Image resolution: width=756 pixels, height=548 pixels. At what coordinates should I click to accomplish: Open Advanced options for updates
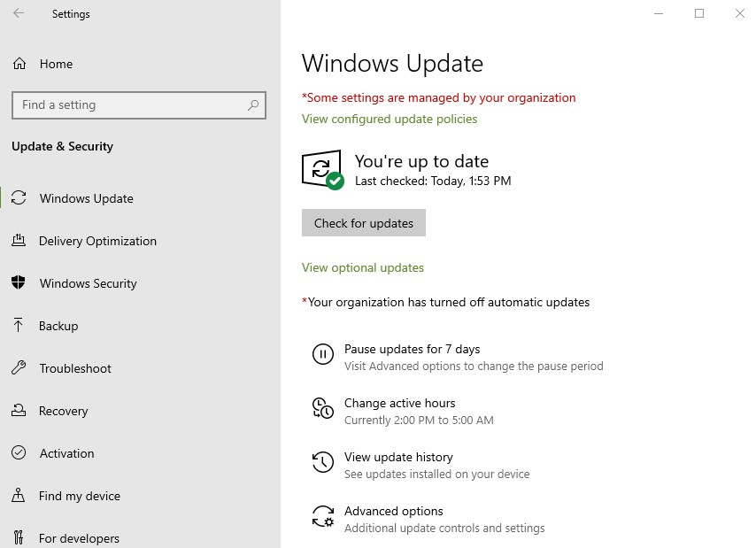point(393,511)
